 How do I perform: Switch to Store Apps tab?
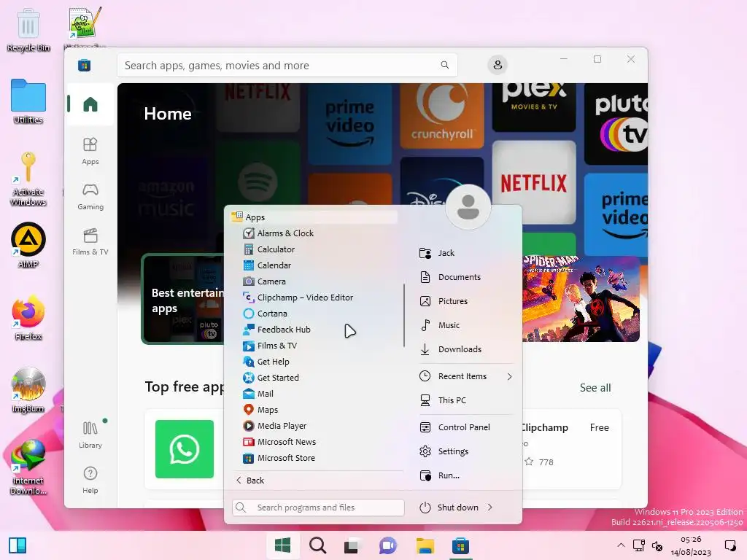tap(90, 151)
